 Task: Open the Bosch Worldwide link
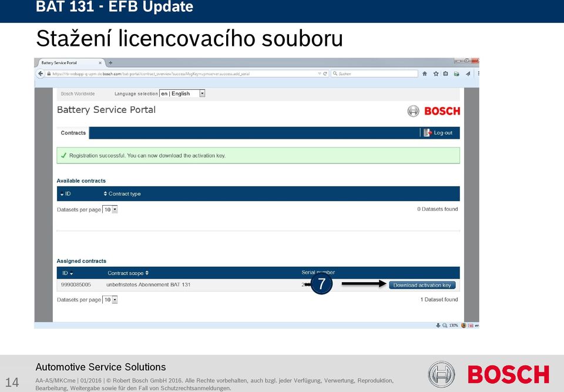pos(78,93)
